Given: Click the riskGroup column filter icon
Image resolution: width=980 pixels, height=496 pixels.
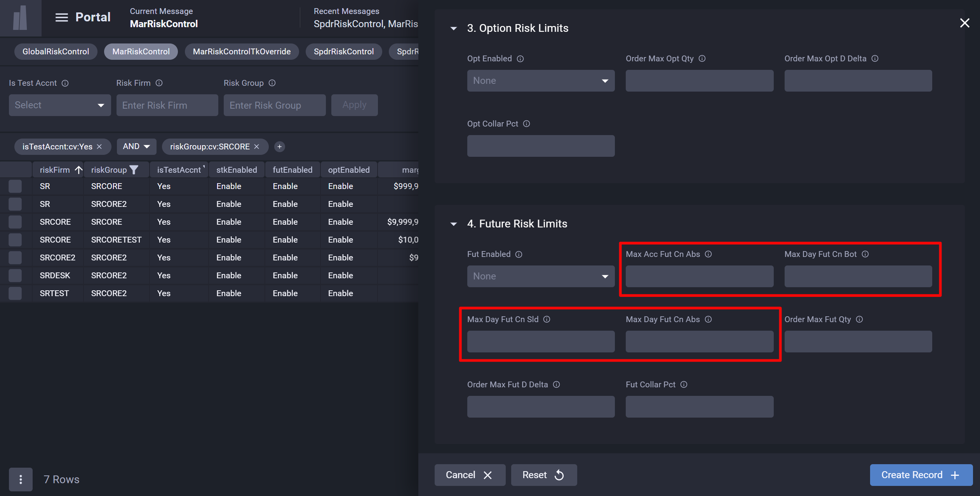Looking at the screenshot, I should pyautogui.click(x=134, y=170).
